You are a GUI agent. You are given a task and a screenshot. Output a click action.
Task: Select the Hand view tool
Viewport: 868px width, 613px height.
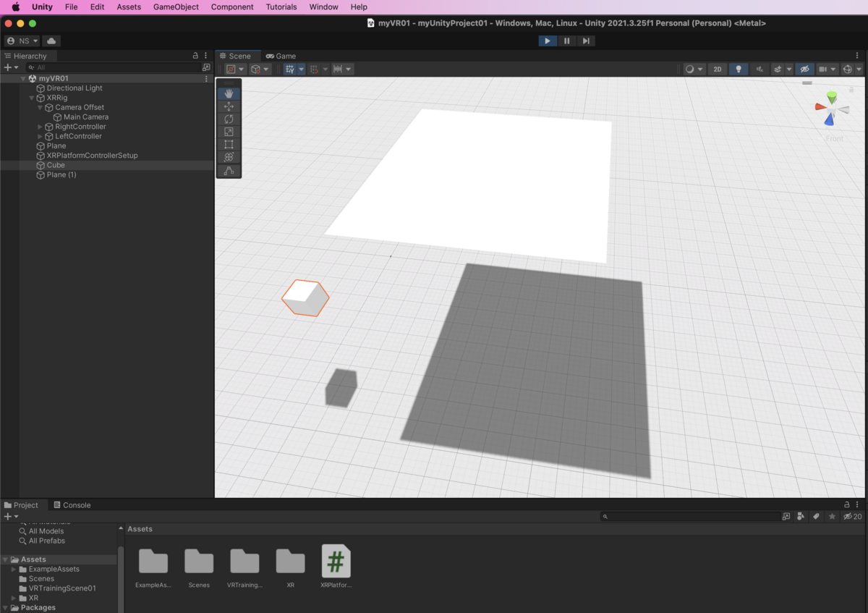pyautogui.click(x=229, y=93)
